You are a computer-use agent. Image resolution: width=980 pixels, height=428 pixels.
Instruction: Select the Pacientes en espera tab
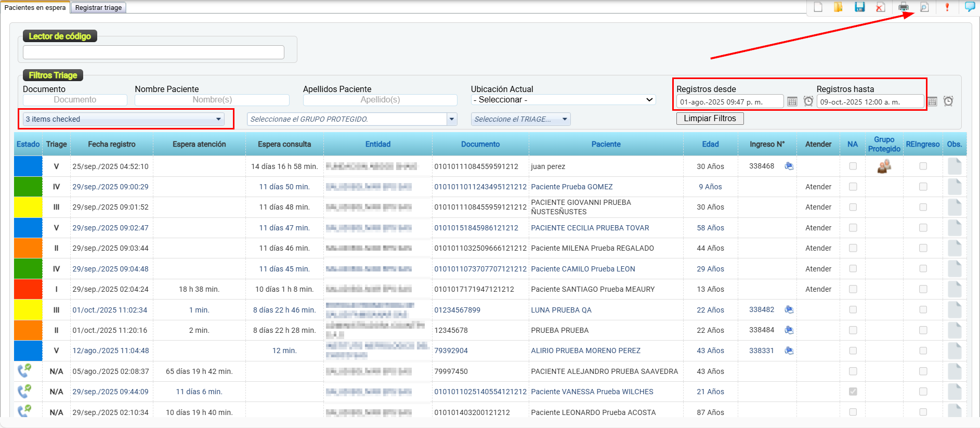pyautogui.click(x=35, y=8)
